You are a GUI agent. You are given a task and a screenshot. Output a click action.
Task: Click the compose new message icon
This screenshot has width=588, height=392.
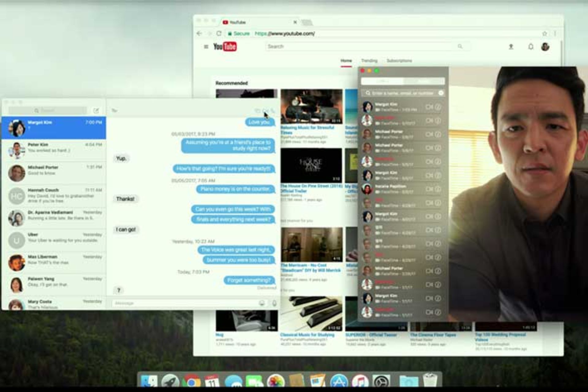(x=96, y=111)
